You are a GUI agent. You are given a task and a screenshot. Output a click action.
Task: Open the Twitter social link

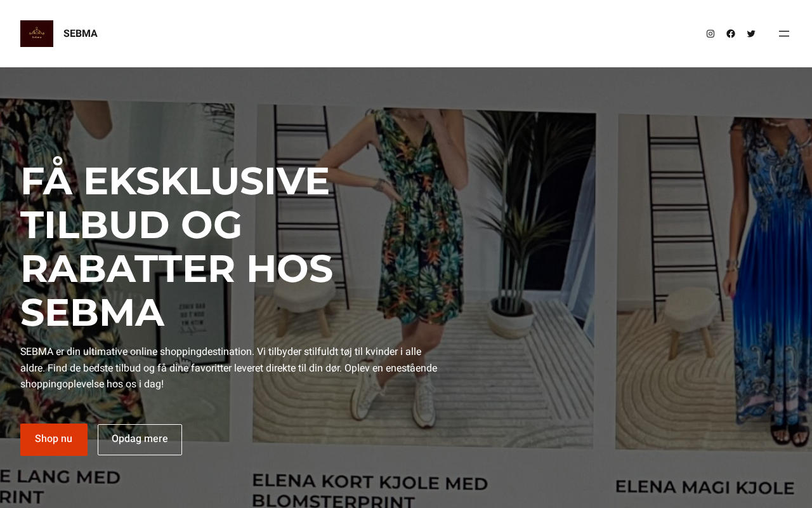pyautogui.click(x=751, y=34)
